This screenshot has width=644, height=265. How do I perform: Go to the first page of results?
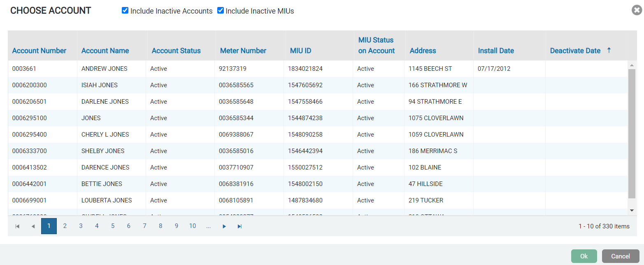(x=17, y=226)
